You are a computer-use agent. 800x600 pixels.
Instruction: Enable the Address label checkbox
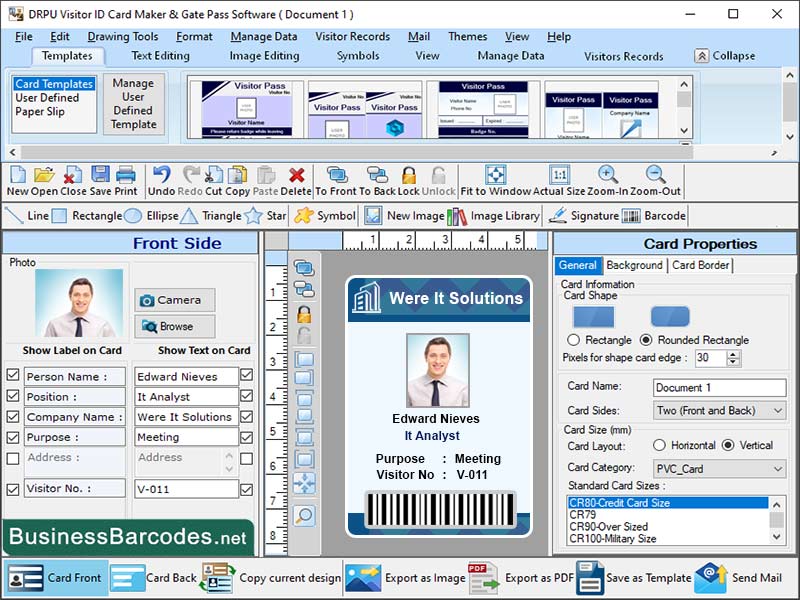[x=13, y=458]
